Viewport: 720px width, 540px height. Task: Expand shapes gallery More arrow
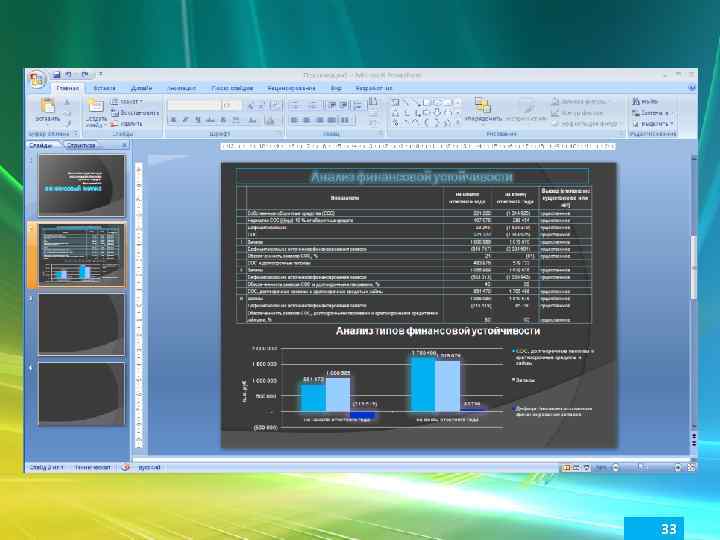point(458,123)
